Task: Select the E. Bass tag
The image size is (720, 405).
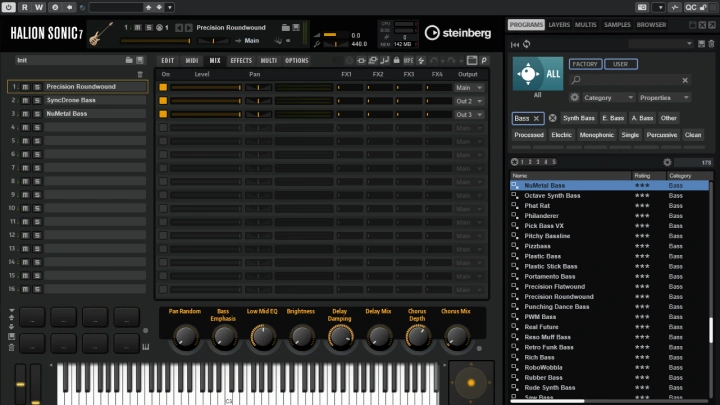Action: coord(613,118)
